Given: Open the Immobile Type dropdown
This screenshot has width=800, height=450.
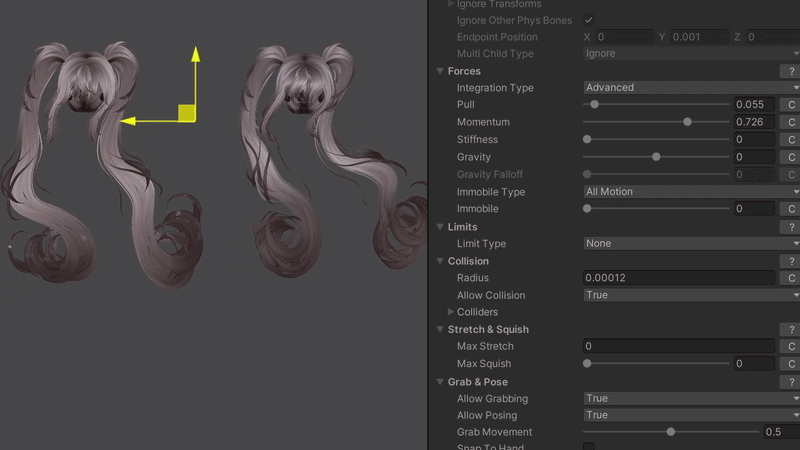Looking at the screenshot, I should [690, 192].
